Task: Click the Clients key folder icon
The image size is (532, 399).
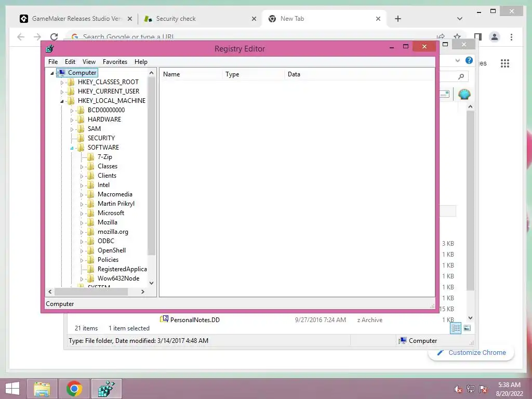Action: pos(90,176)
